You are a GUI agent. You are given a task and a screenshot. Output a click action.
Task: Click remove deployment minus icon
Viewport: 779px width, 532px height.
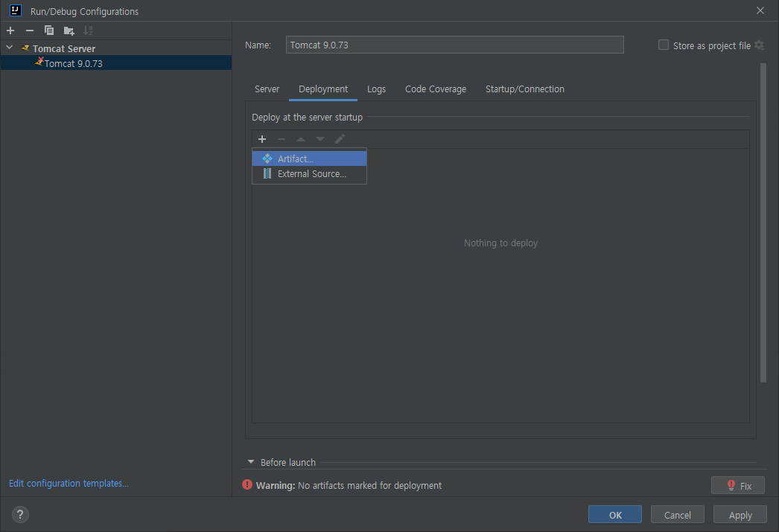[x=282, y=139]
